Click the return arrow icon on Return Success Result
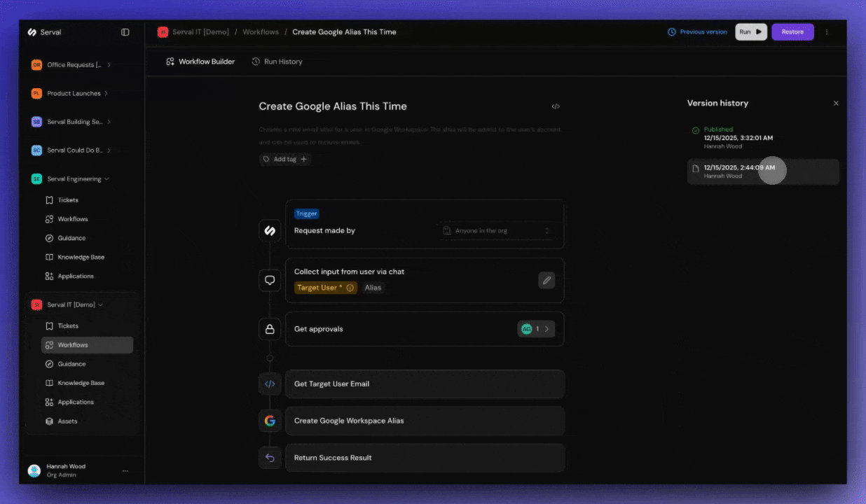This screenshot has width=866, height=504. coord(270,457)
